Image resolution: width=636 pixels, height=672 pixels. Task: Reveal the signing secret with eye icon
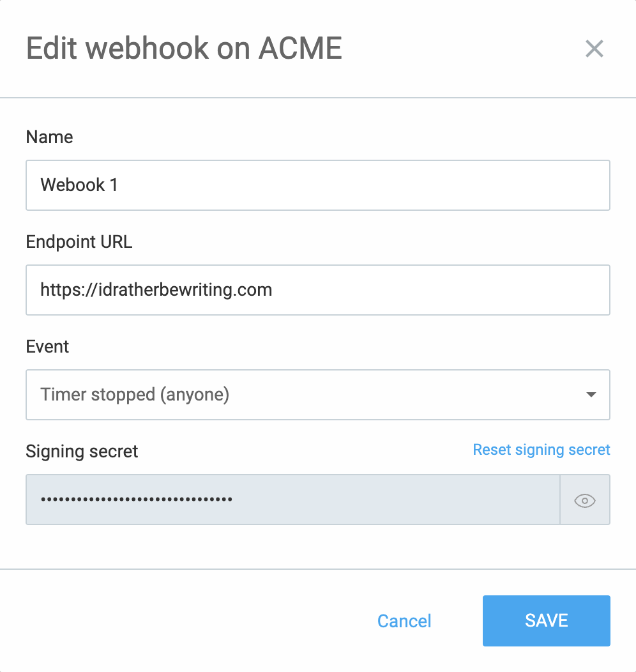[x=585, y=500]
